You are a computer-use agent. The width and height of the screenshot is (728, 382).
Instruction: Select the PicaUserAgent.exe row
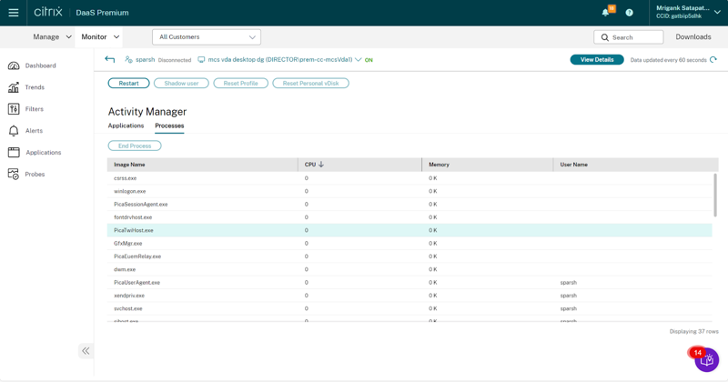coord(410,282)
